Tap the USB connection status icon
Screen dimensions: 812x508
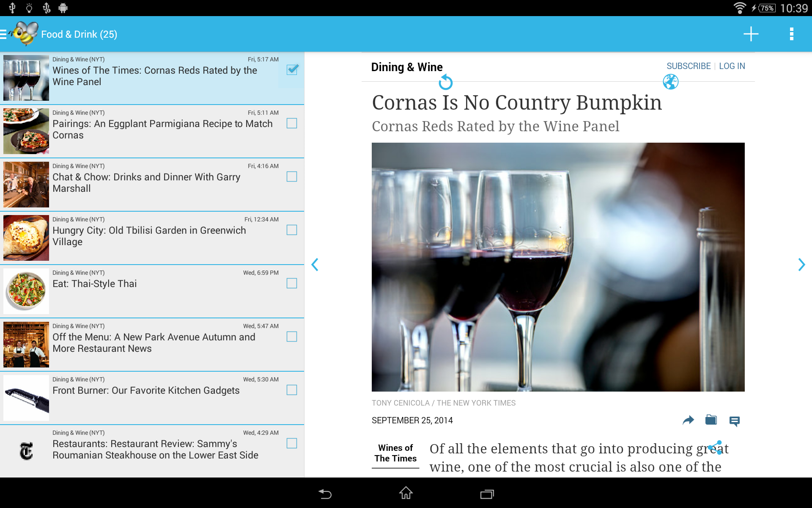12,8
